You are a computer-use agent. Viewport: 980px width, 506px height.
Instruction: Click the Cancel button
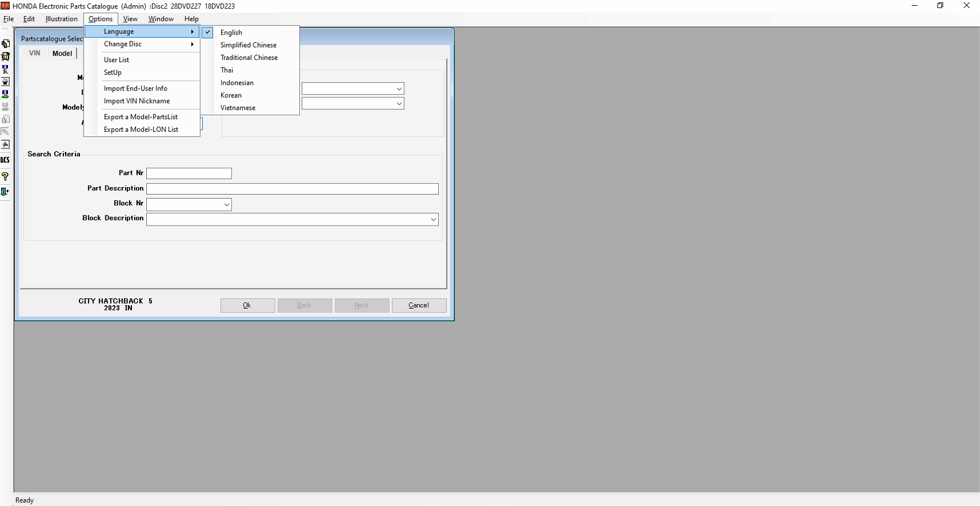pos(419,305)
